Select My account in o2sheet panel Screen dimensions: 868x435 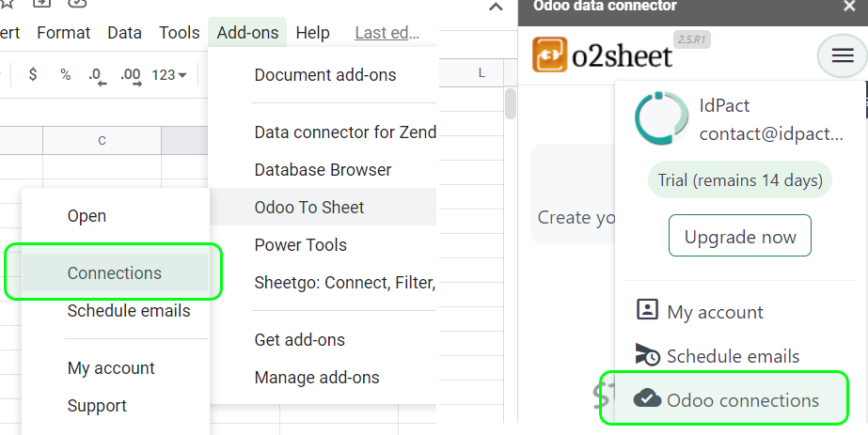(715, 312)
